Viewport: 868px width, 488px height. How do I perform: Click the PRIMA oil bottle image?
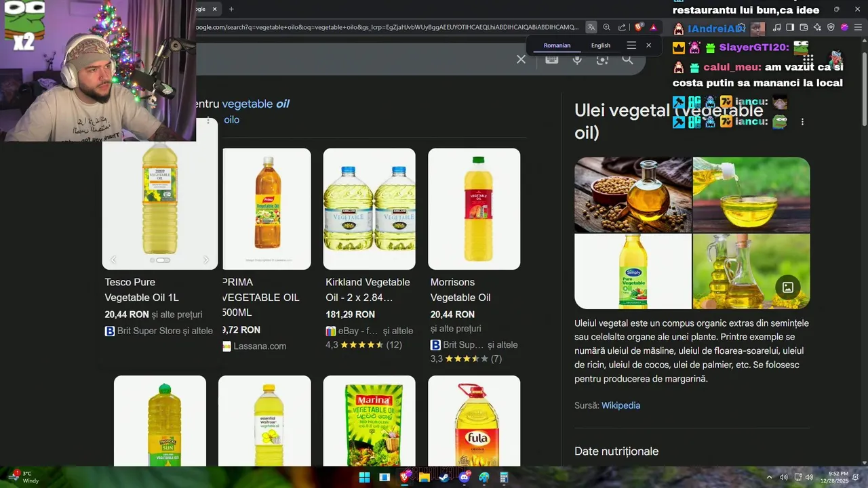pos(267,209)
